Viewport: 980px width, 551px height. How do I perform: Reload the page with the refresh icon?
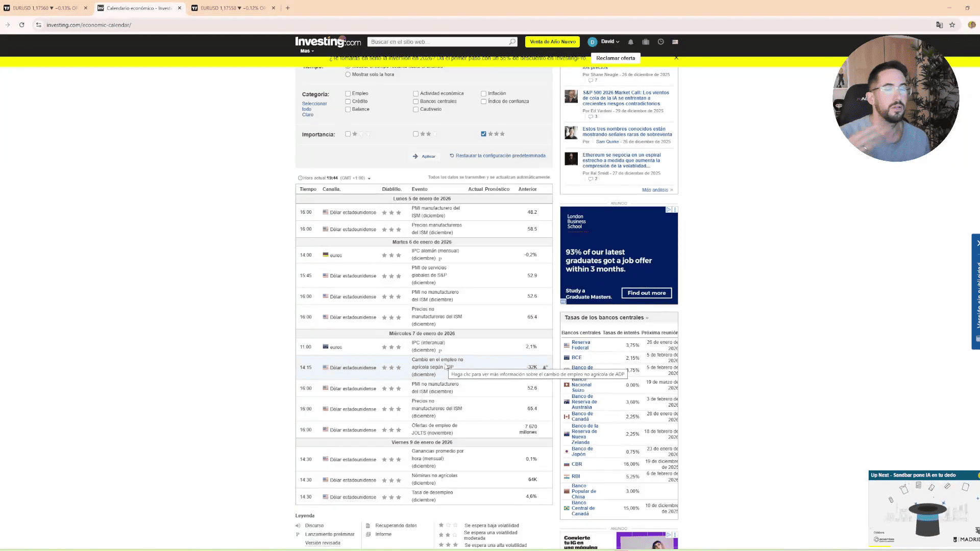tap(21, 24)
